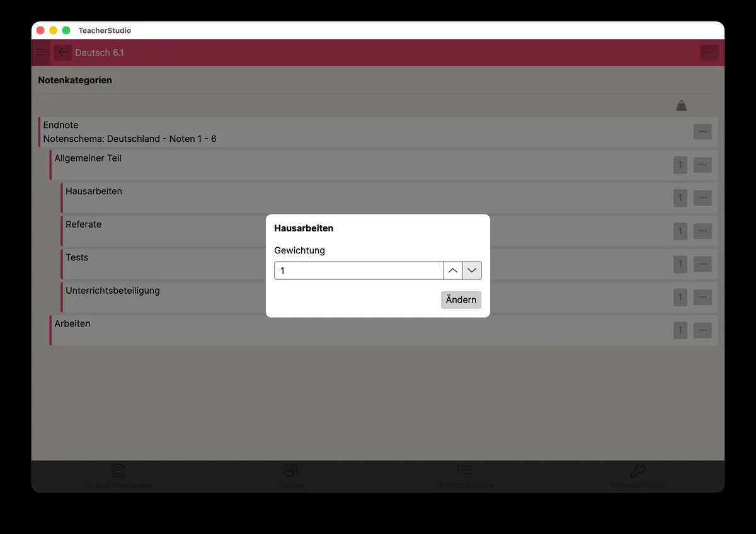756x534 pixels.
Task: Click the Notenkategorien heading
Action: pyautogui.click(x=75, y=80)
